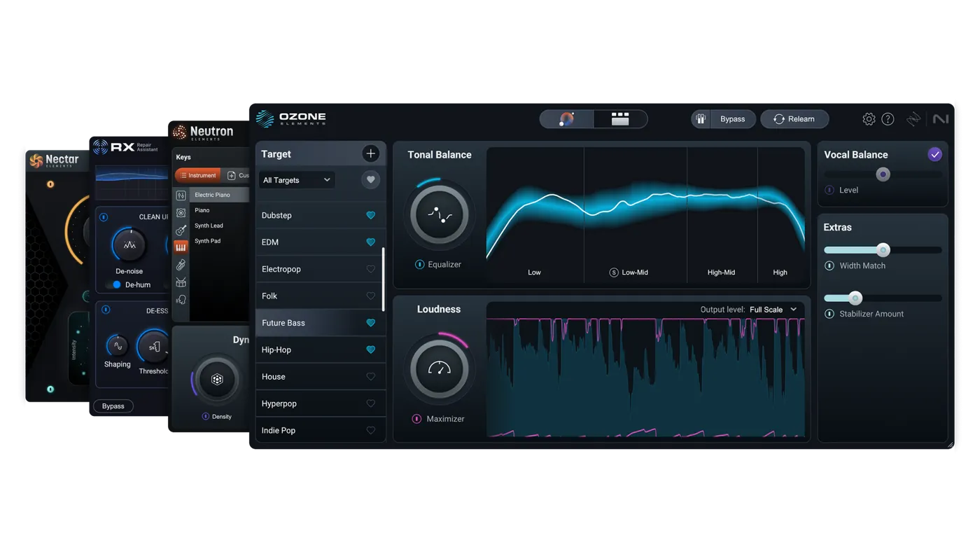
Task: Click the Bypass button in RX window
Action: 113,406
